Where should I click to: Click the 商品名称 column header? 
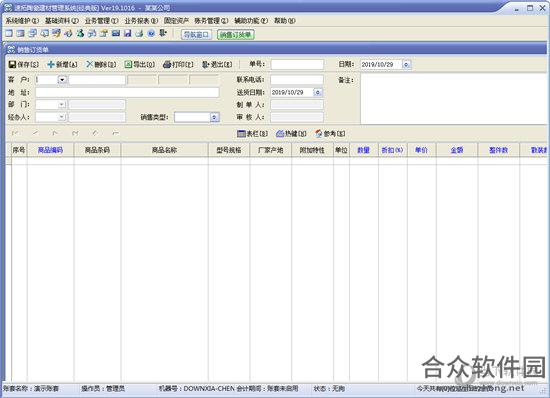165,150
